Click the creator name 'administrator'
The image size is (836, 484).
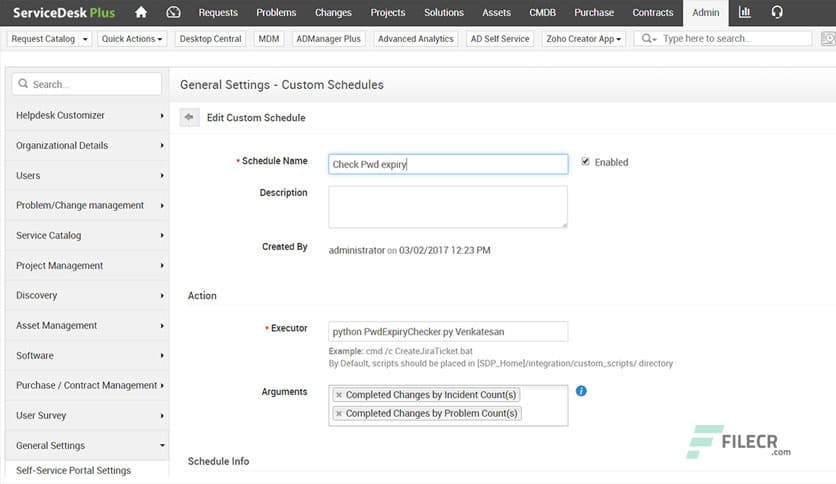(357, 250)
